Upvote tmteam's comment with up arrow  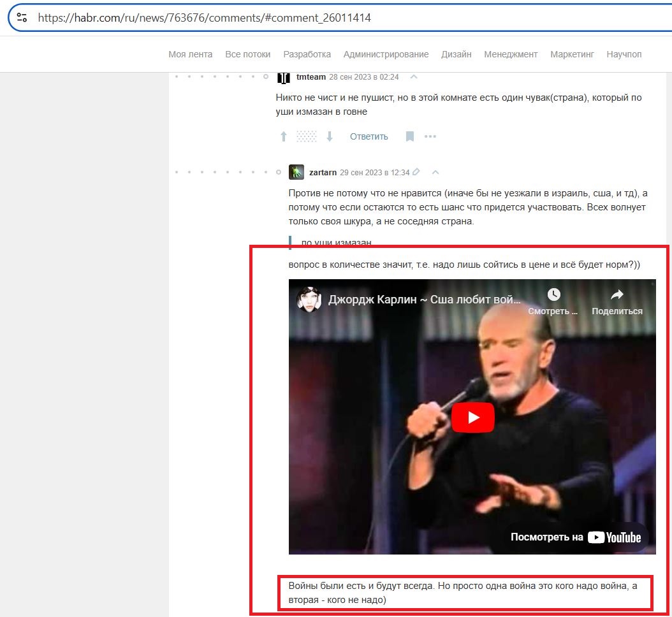(x=283, y=136)
